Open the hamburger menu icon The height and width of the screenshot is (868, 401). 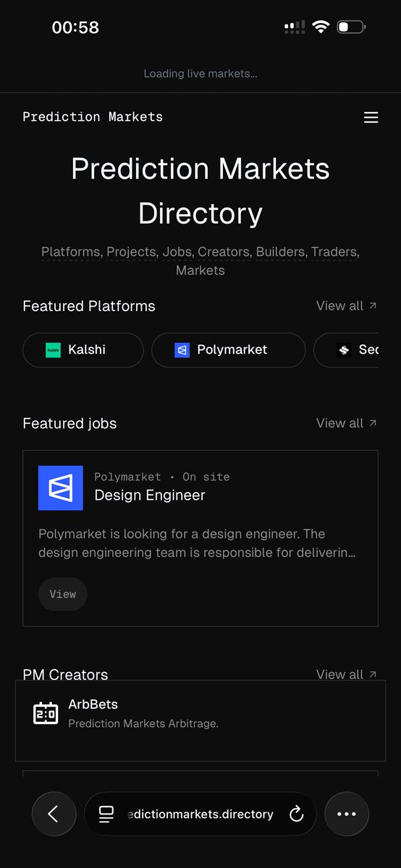coord(371,117)
